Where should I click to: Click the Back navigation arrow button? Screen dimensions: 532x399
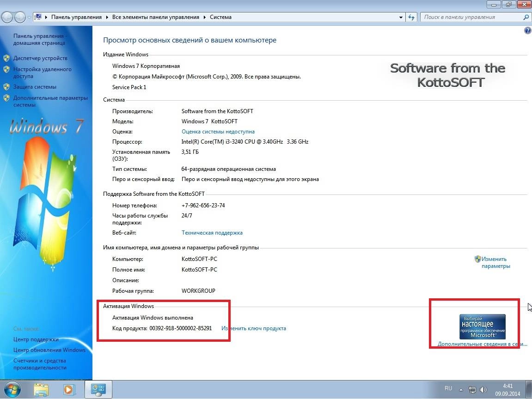(7, 17)
